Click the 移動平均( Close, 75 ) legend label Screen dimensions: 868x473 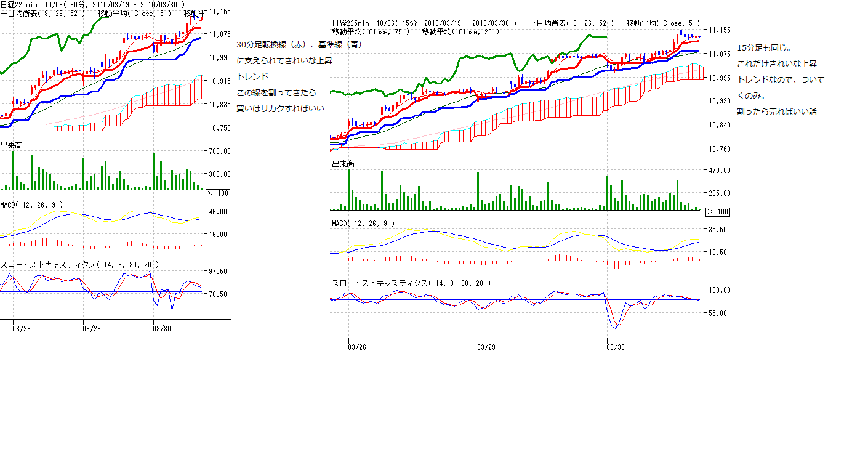tap(371, 31)
